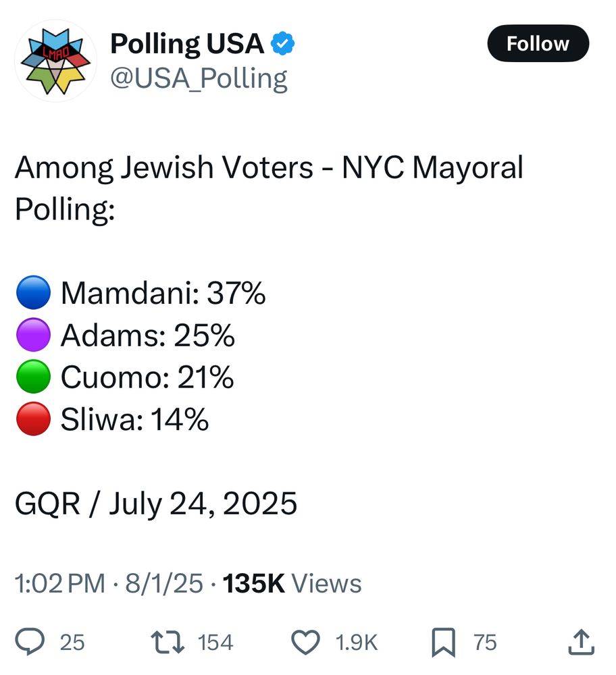Click the Polling USA display name
The image size is (616, 675).
click(187, 44)
